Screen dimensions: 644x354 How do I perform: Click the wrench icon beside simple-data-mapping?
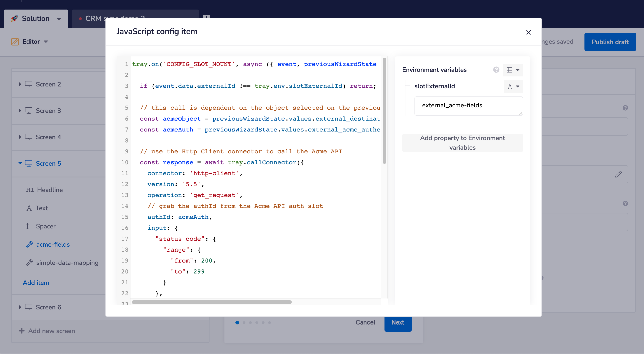(30, 263)
